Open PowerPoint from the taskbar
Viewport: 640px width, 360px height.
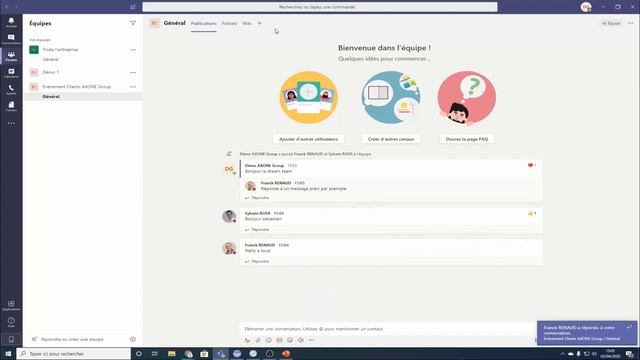tap(286, 354)
